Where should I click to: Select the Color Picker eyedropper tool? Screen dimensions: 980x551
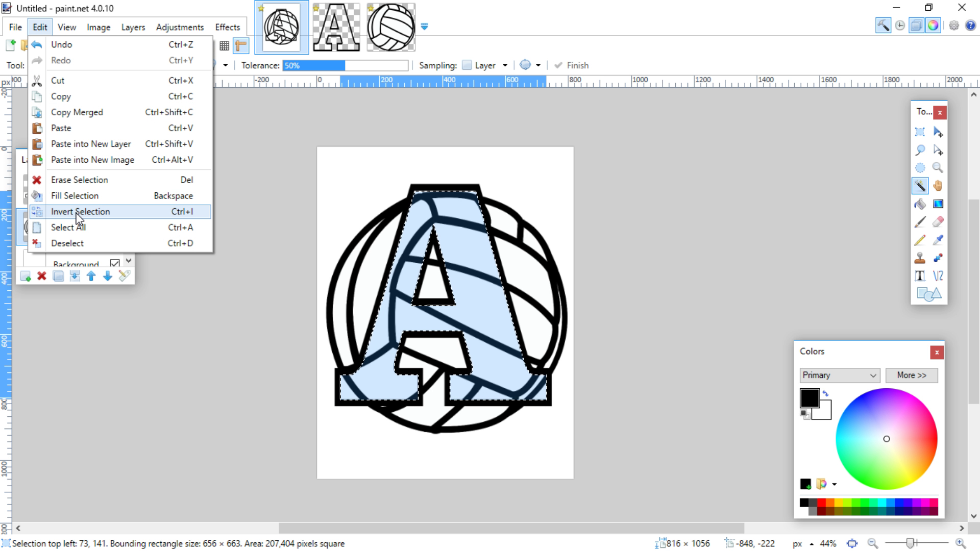[x=938, y=240]
